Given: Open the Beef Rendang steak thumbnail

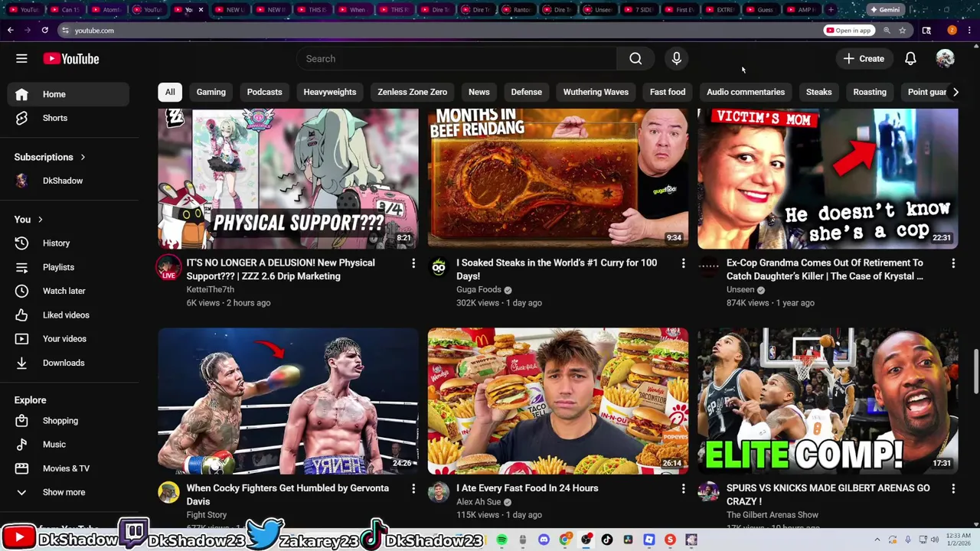Looking at the screenshot, I should (558, 178).
